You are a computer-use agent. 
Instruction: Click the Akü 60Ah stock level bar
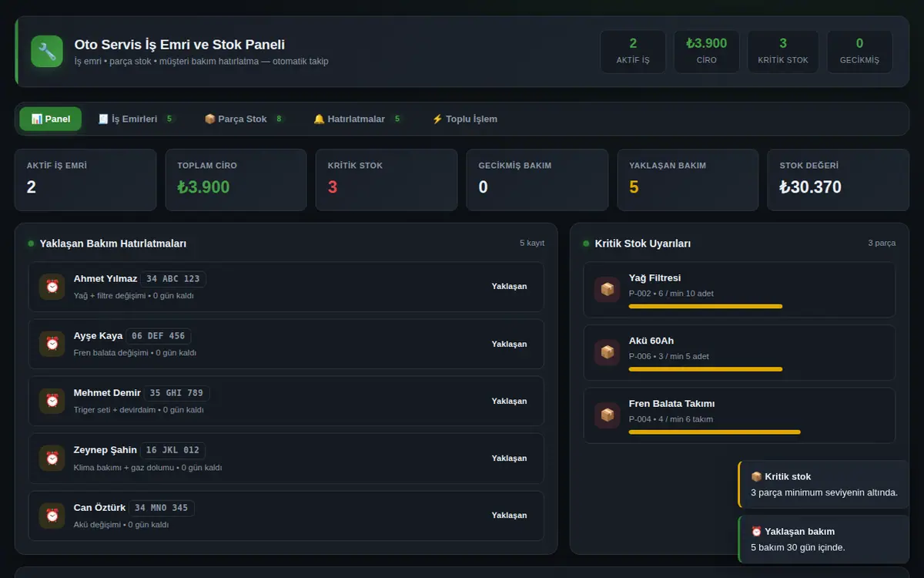pyautogui.click(x=705, y=369)
